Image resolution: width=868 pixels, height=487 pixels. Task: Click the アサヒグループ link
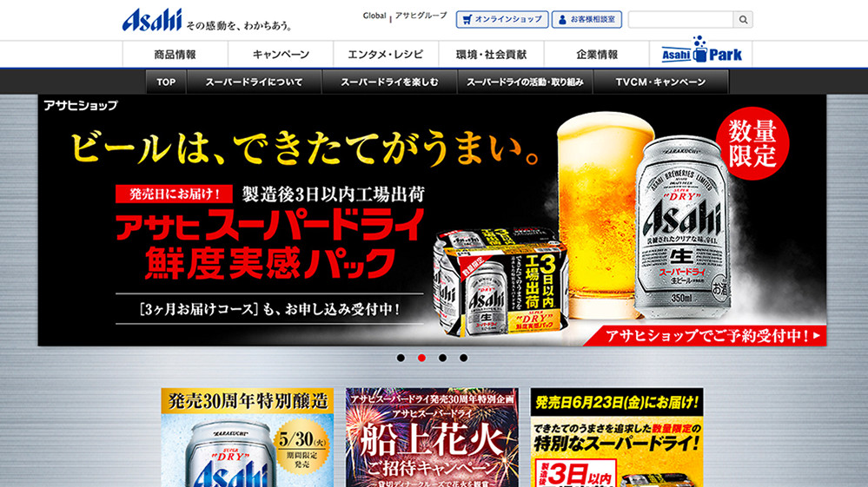click(x=421, y=16)
